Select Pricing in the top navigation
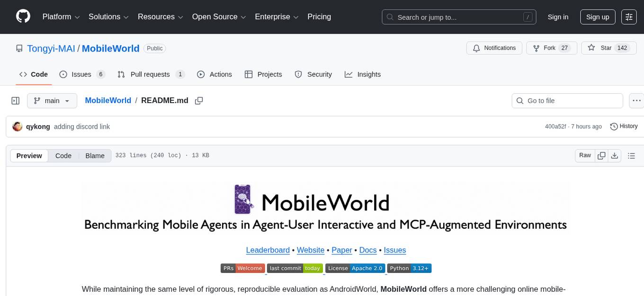Image resolution: width=644 pixels, height=296 pixels. pyautogui.click(x=319, y=17)
